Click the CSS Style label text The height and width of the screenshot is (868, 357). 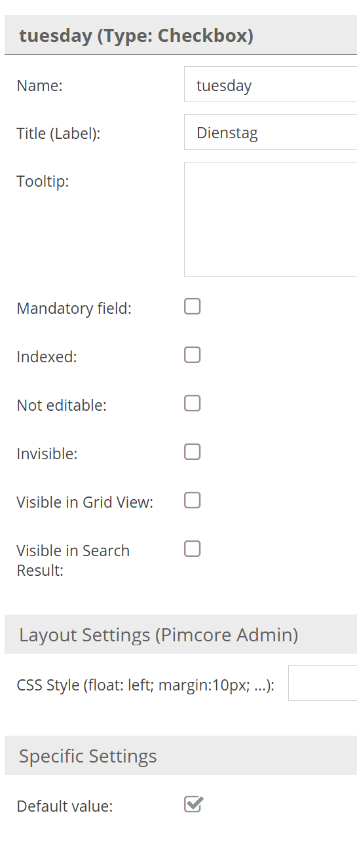click(x=145, y=686)
